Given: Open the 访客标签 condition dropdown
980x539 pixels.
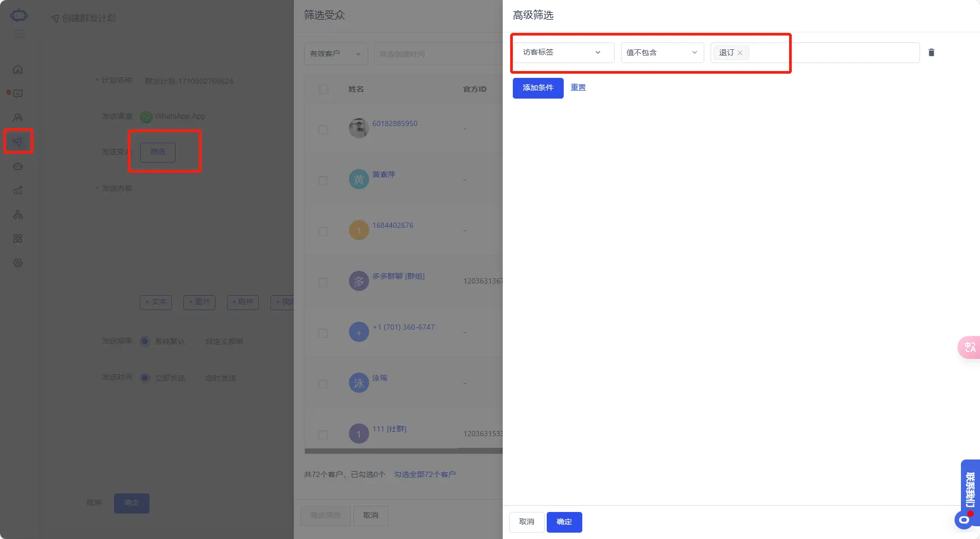Looking at the screenshot, I should [x=563, y=52].
